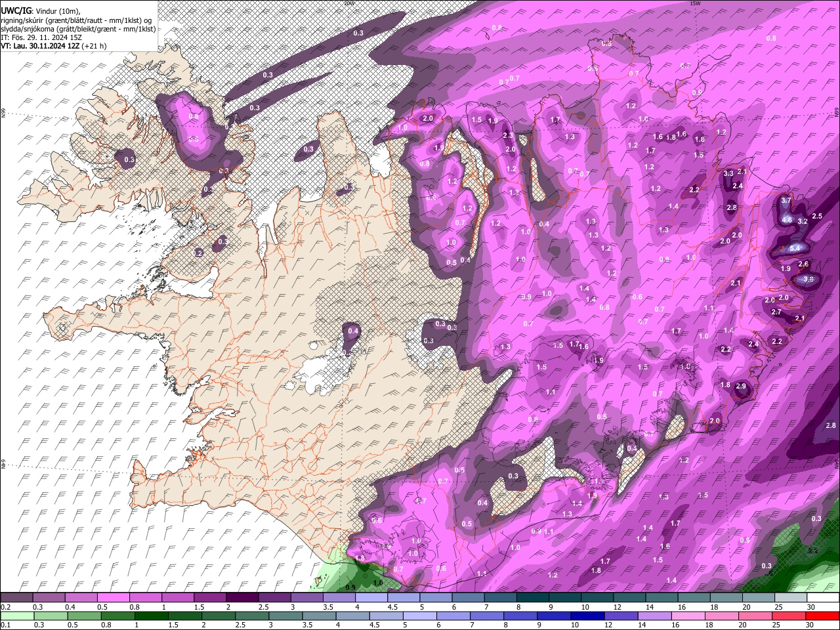Select the darkest green 1 swatch on rain scale
Image resolution: width=840 pixels, height=630 pixels.
152,616
